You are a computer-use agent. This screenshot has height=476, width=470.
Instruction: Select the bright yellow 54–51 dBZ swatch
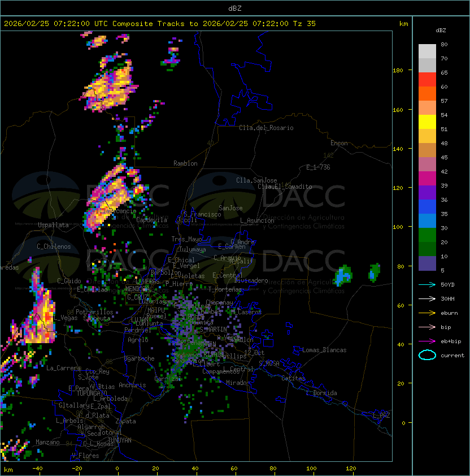pyautogui.click(x=427, y=122)
